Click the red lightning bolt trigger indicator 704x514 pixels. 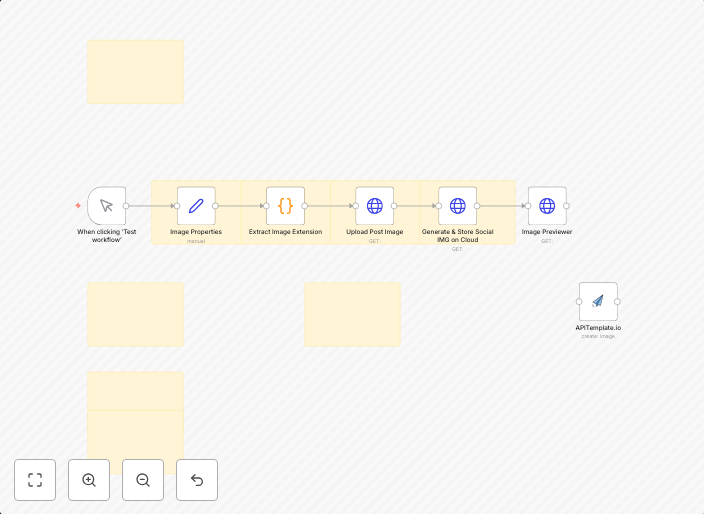tap(78, 206)
